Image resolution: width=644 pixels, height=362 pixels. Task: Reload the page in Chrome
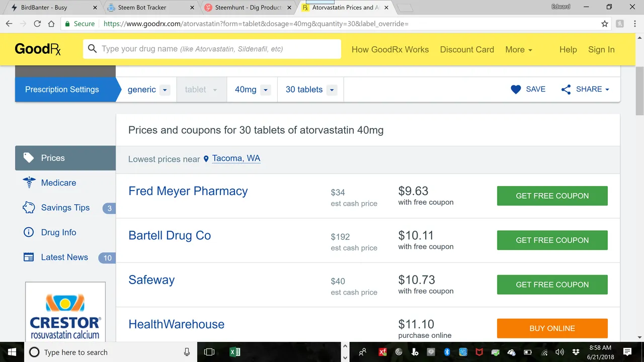tap(37, 24)
